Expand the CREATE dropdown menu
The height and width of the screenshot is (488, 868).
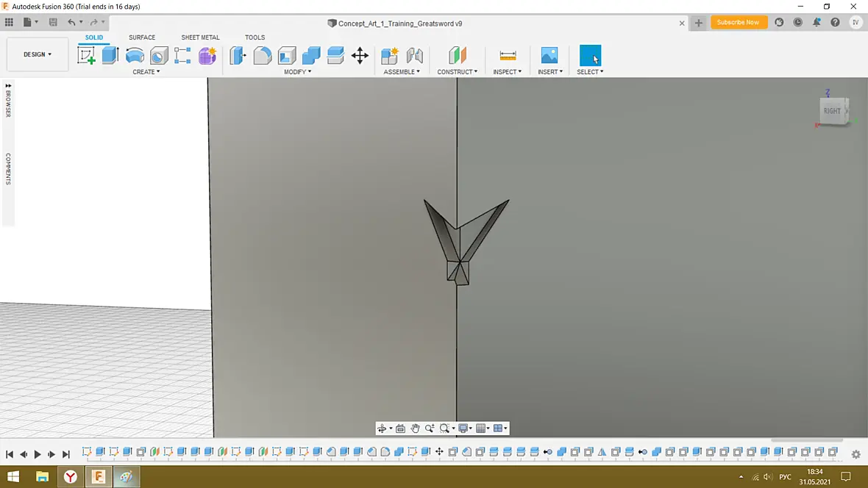(146, 72)
